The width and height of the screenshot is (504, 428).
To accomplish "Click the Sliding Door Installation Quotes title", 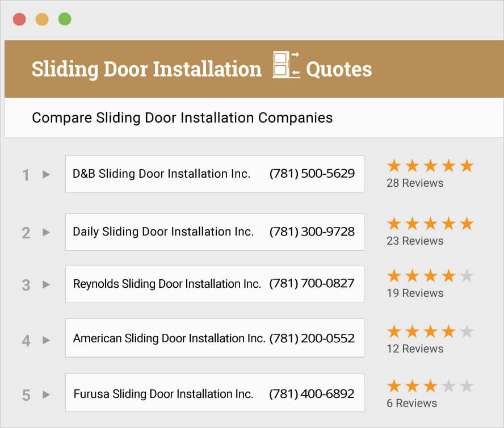I will (201, 69).
